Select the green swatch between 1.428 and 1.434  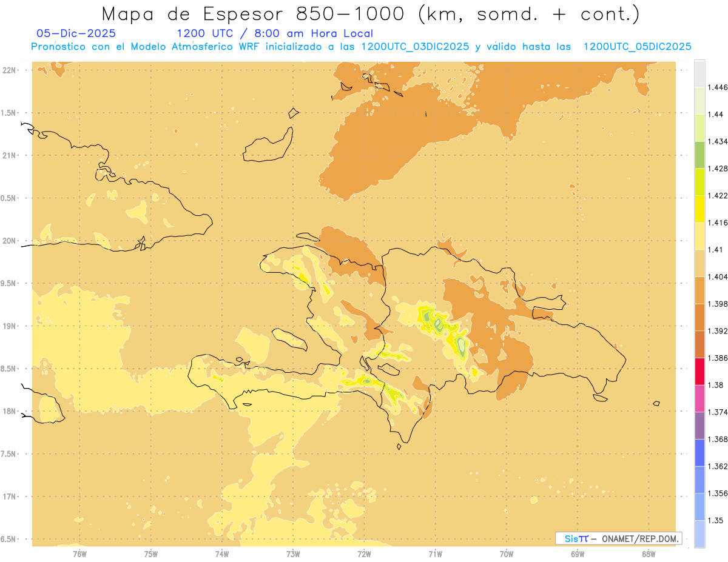coord(699,155)
